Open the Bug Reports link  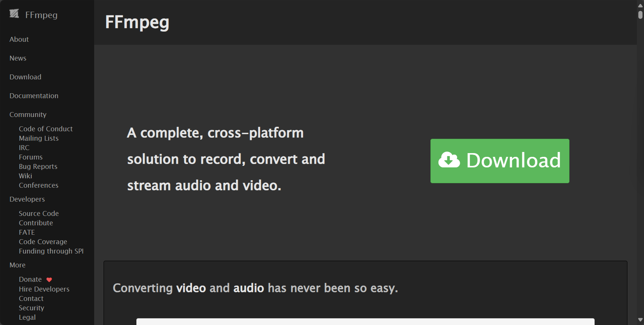pyautogui.click(x=38, y=166)
